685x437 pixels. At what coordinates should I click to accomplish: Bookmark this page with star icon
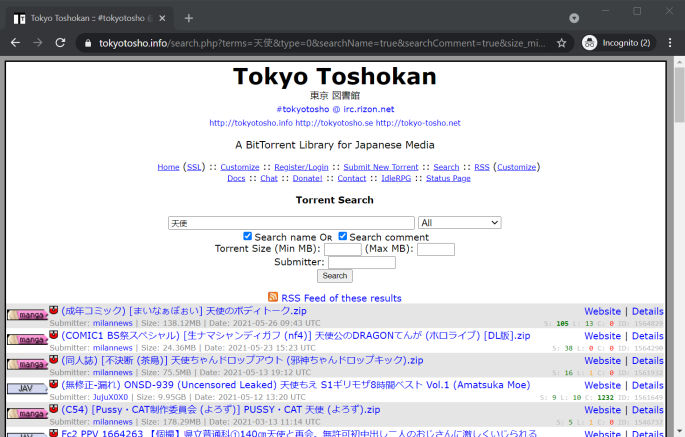point(561,43)
